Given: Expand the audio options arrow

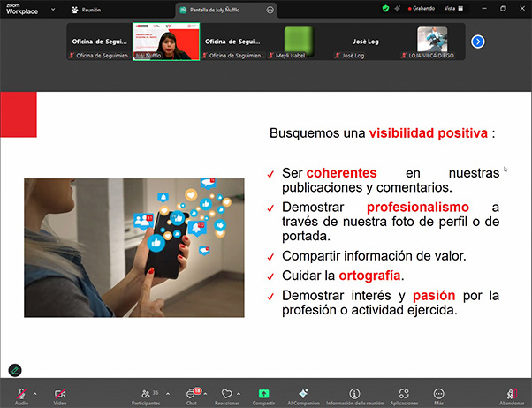Looking at the screenshot, I should tap(34, 394).
